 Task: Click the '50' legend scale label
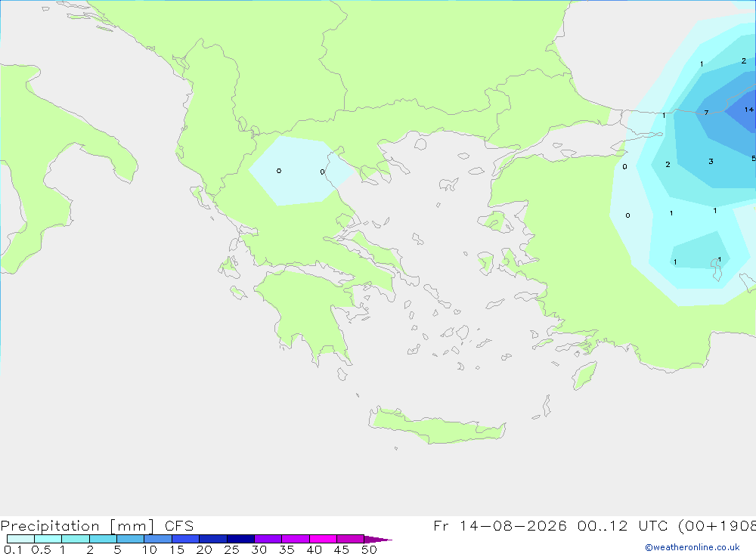click(x=369, y=549)
